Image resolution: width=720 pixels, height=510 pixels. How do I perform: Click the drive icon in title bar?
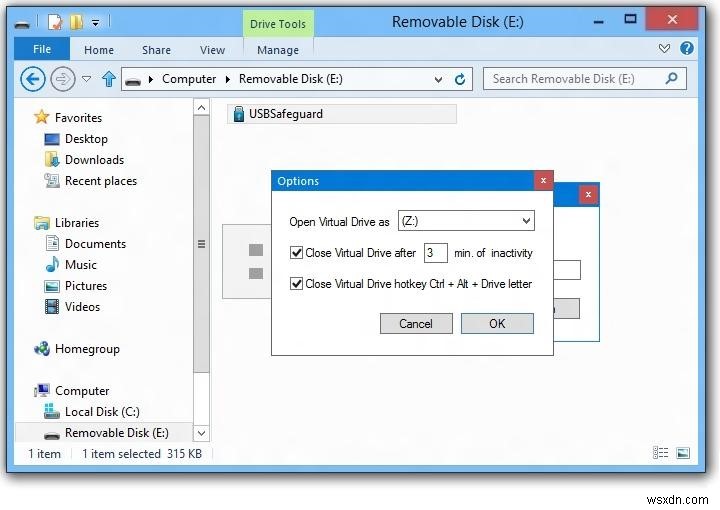pyautogui.click(x=22, y=23)
